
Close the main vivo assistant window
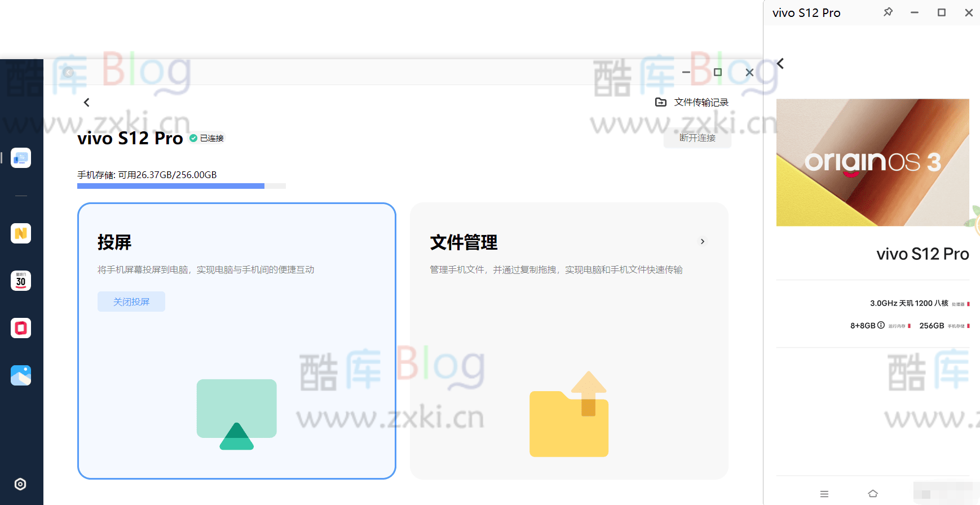749,72
